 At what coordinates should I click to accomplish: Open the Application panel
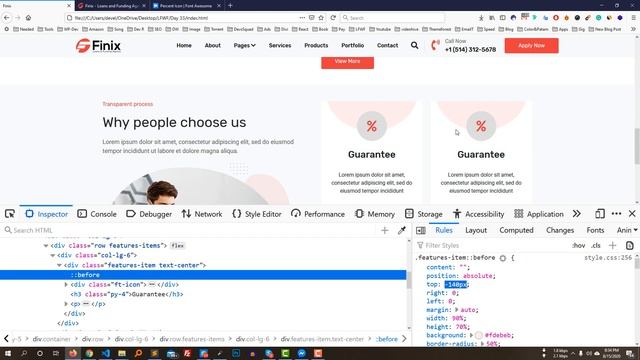[539, 214]
